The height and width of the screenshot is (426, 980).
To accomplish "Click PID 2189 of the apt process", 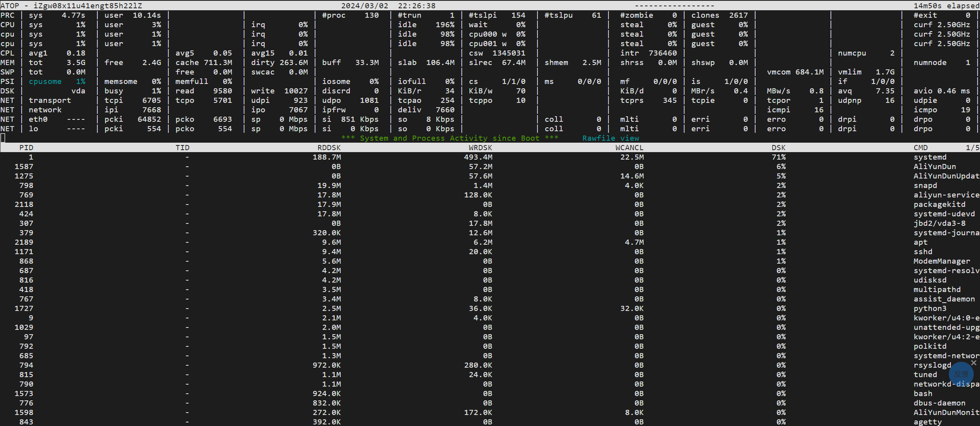I will [24, 242].
